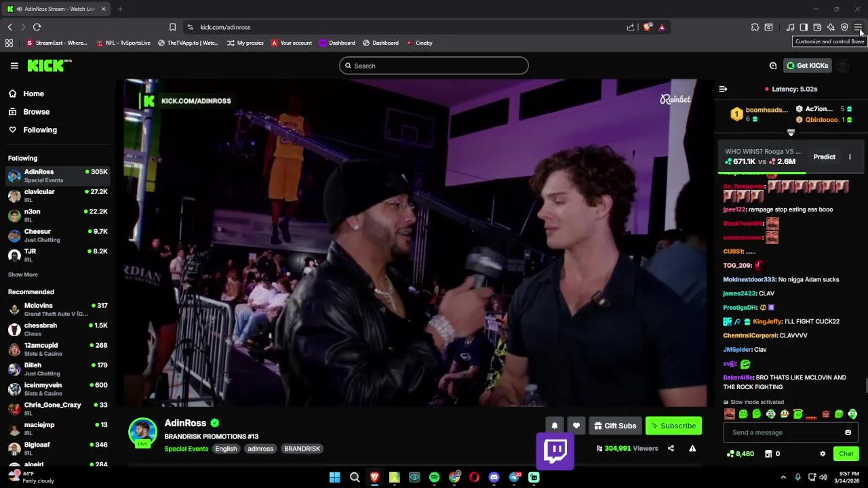
Task: Click the 8,480 channel points balance
Action: click(x=740, y=453)
